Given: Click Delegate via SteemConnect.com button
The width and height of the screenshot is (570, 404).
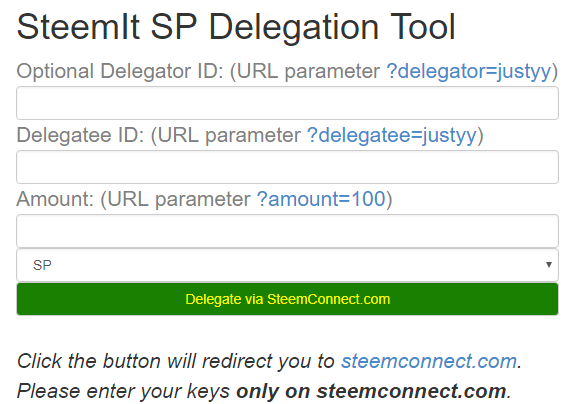Looking at the screenshot, I should tap(287, 299).
